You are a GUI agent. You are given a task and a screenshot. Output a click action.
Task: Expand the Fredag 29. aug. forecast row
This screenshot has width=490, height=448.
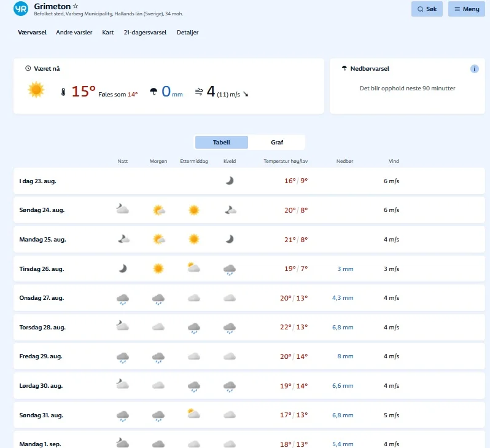41,356
